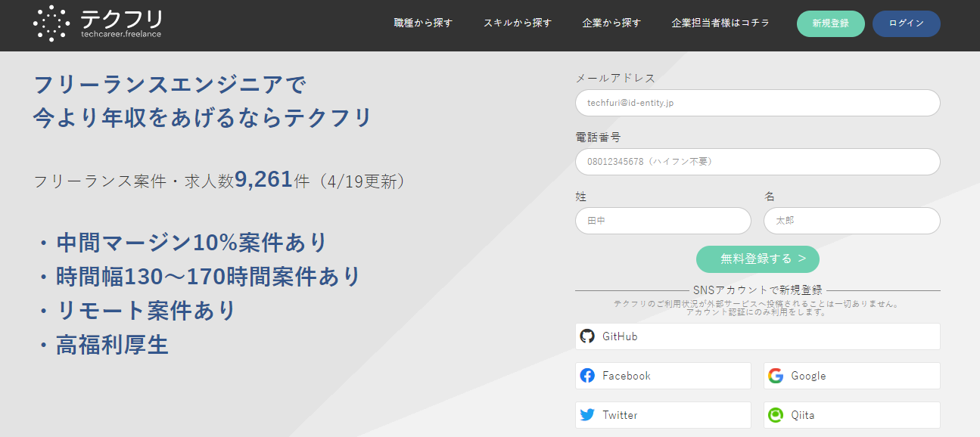
Task: Register with Qiita account button
Action: [x=852, y=415]
